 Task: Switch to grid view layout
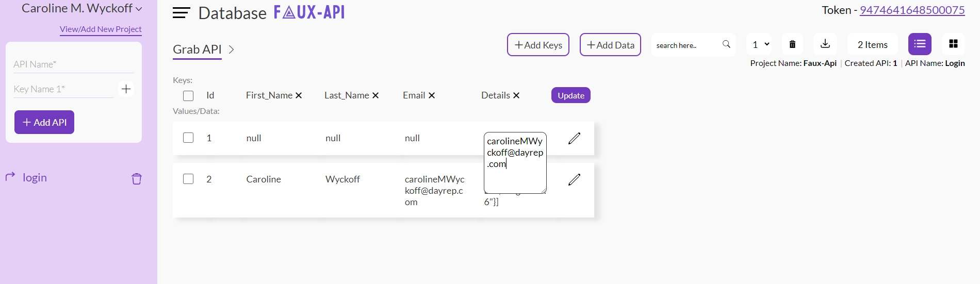953,44
